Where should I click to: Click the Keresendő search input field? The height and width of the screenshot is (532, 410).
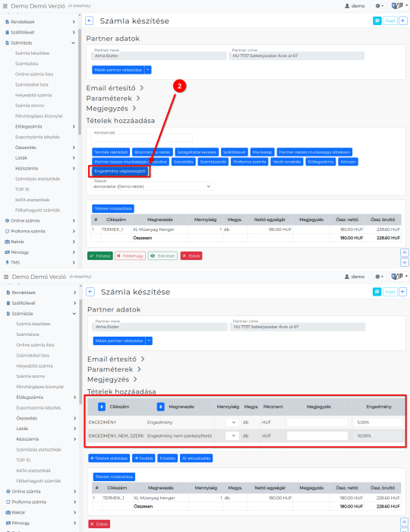(x=142, y=138)
